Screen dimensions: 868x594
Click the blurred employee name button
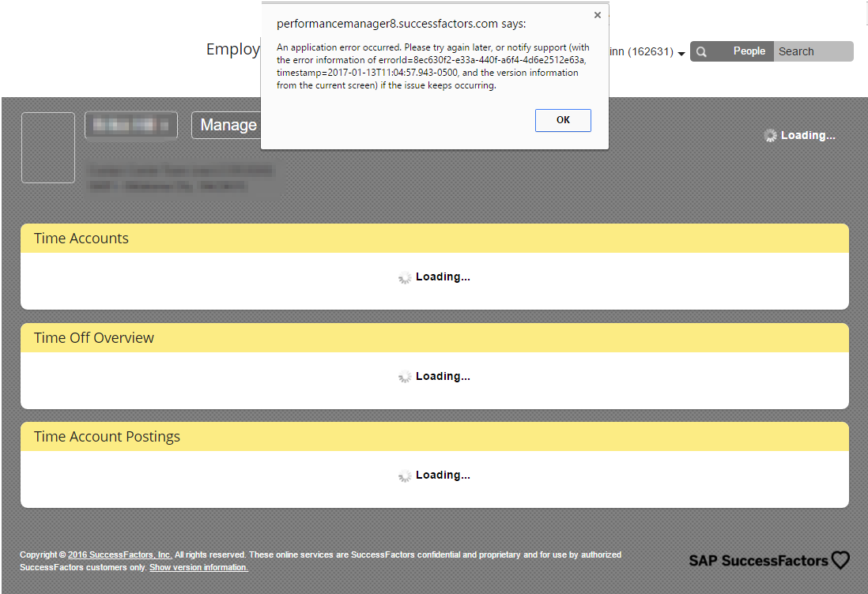point(131,126)
